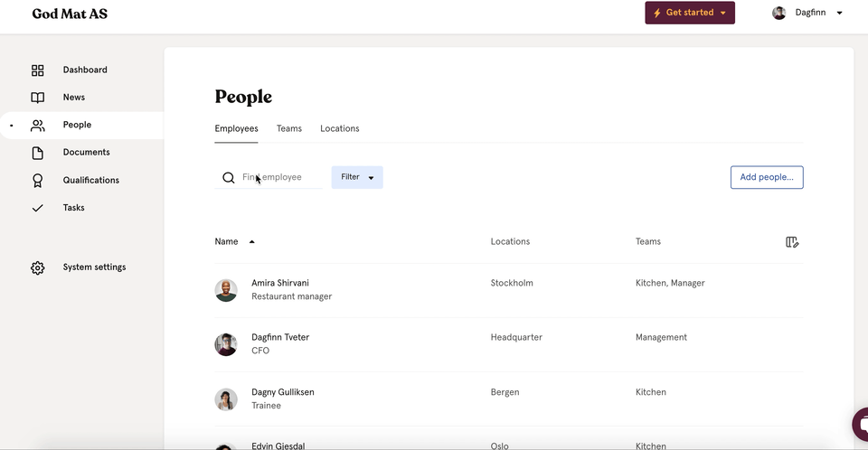Open Documents in the sidebar

point(87,152)
